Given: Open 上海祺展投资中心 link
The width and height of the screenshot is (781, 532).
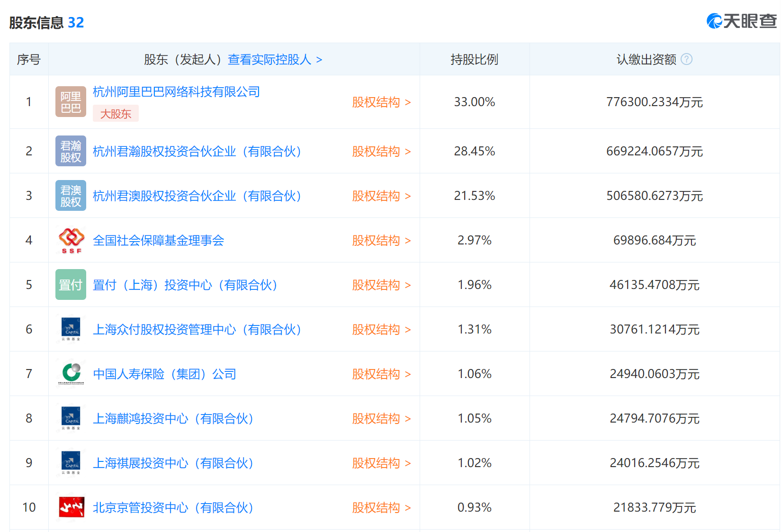Looking at the screenshot, I should pyautogui.click(x=173, y=463).
